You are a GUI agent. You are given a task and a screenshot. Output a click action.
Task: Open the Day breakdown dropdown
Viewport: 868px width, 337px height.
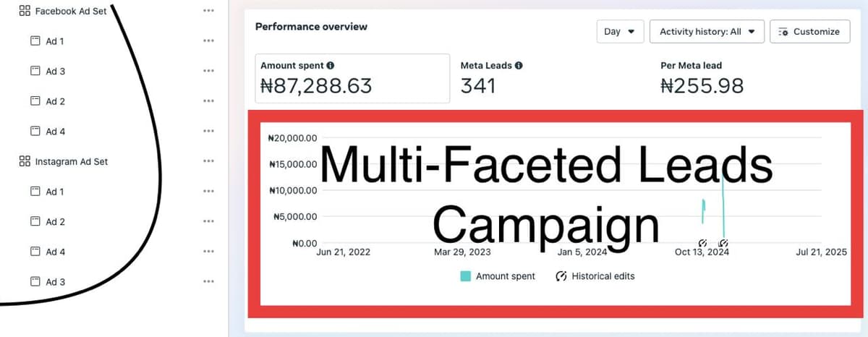620,32
